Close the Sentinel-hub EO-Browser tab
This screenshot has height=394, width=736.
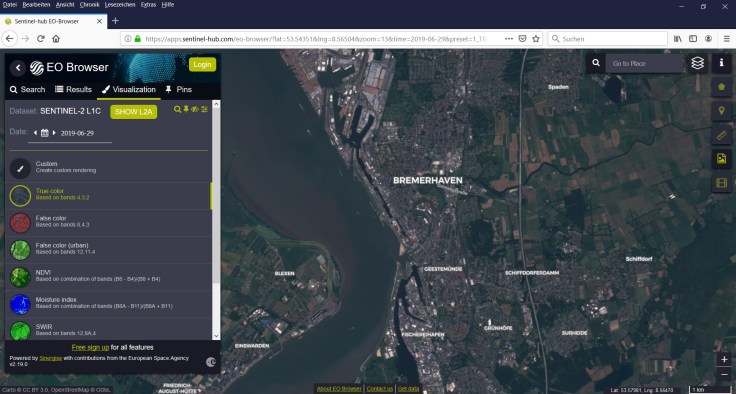tap(100, 21)
